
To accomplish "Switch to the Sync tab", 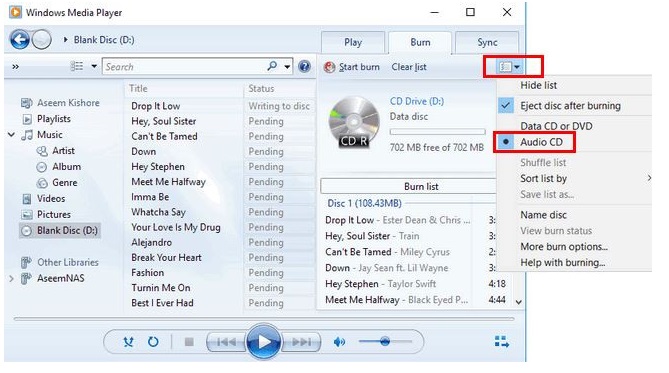I will (x=487, y=42).
